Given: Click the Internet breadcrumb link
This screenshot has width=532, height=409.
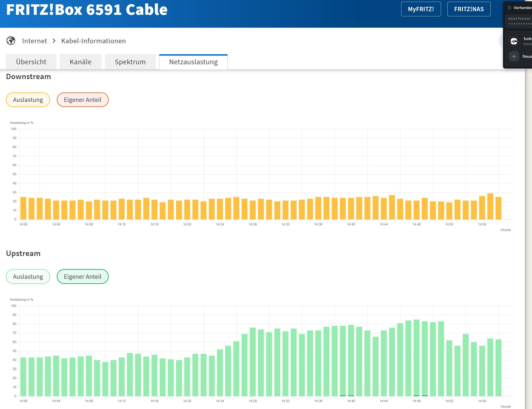Looking at the screenshot, I should click(35, 41).
